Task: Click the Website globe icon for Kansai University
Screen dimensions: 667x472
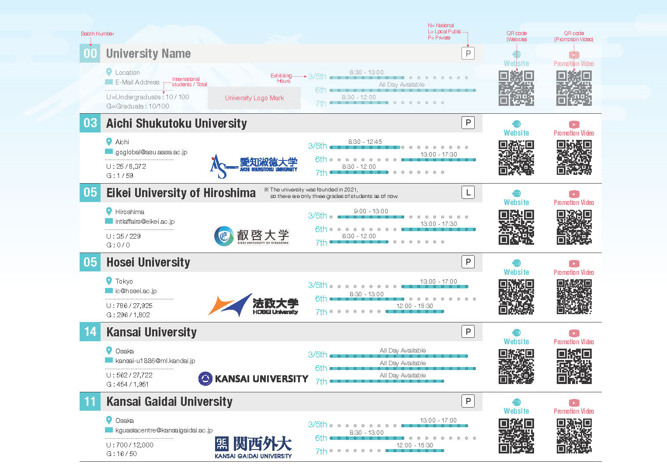Action: [x=516, y=333]
